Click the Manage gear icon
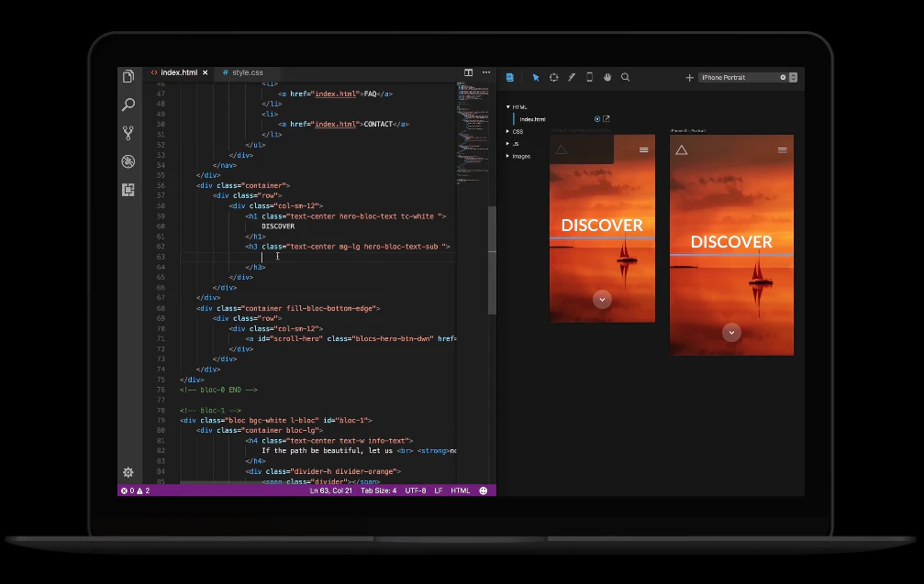Image resolution: width=924 pixels, height=584 pixels. click(128, 472)
